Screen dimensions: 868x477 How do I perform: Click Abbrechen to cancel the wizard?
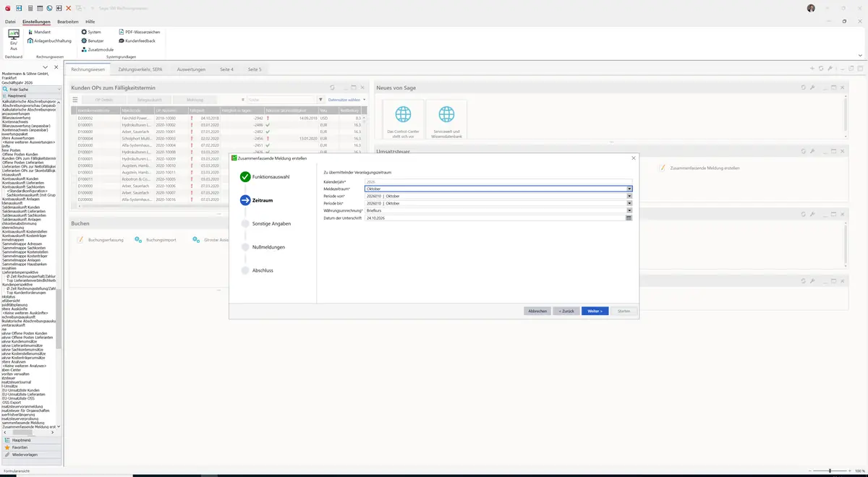pyautogui.click(x=537, y=311)
